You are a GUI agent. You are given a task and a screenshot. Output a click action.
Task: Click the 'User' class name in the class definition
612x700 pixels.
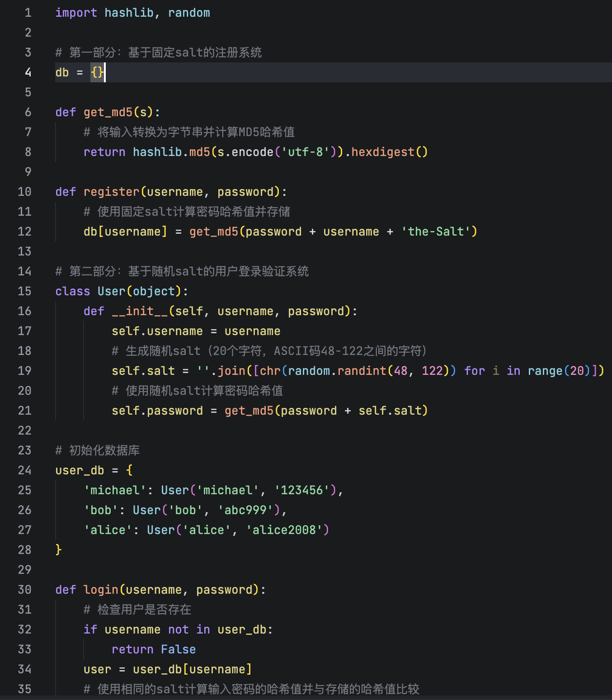click(112, 291)
